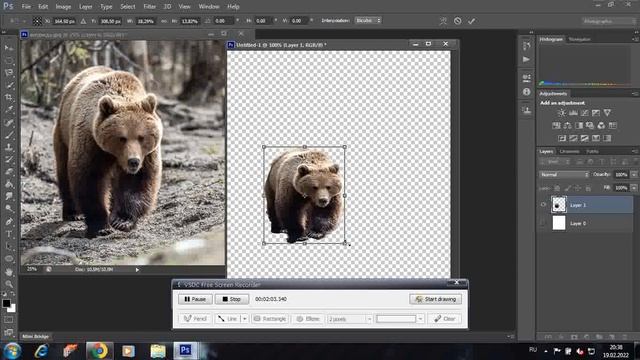
Task: Add an Invert adjustment
Action: click(562, 138)
